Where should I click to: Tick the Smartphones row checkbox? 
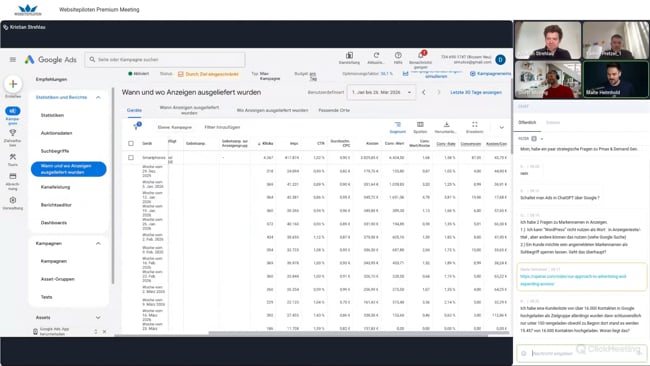131,158
